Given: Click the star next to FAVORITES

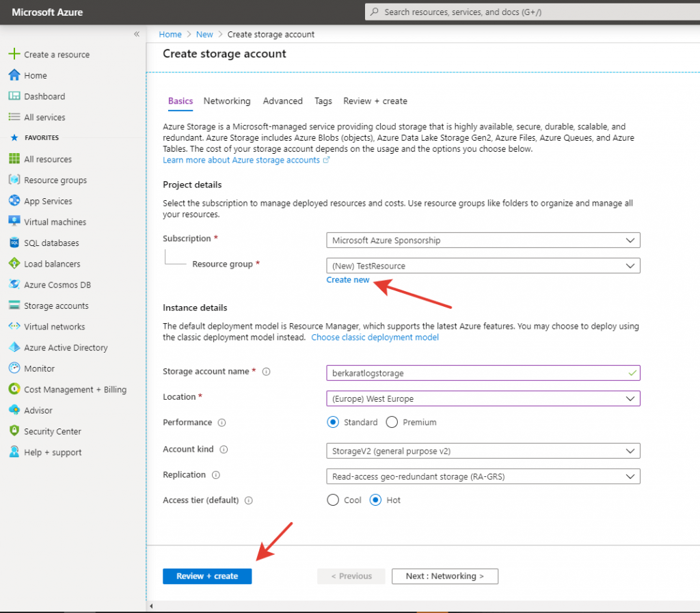Looking at the screenshot, I should pos(14,137).
